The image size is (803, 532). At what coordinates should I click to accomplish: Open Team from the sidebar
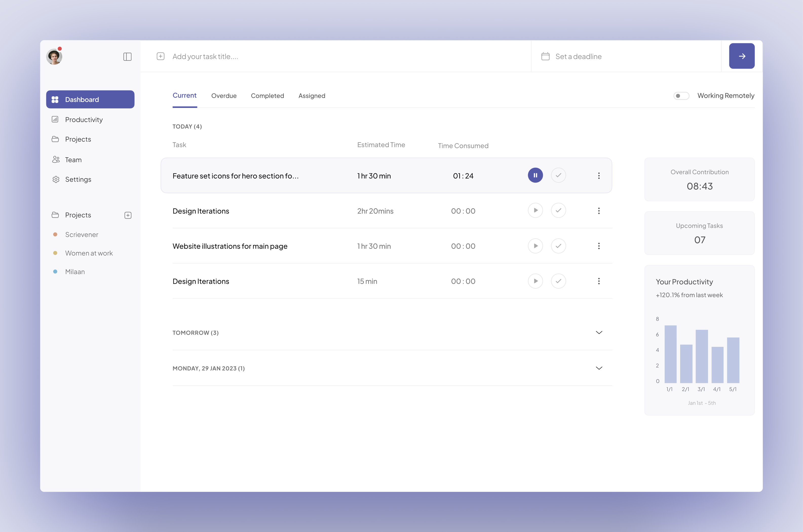click(x=73, y=159)
